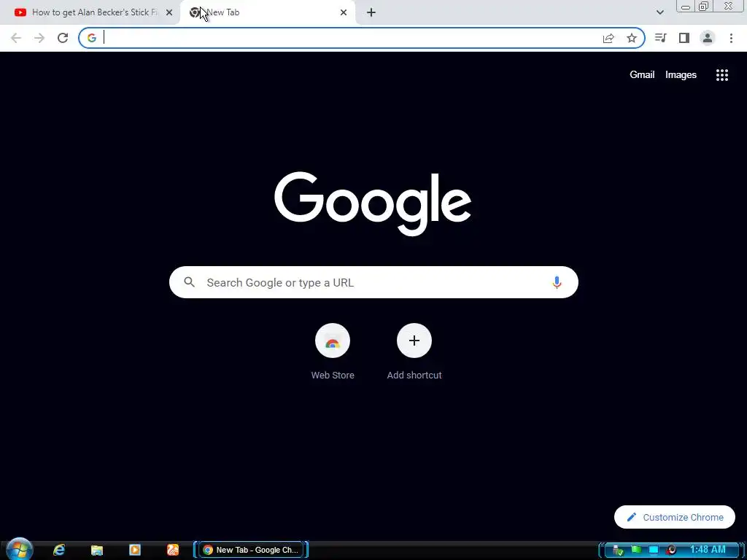
Task: Open the 1:48 AM taskbar clock
Action: pyautogui.click(x=708, y=550)
